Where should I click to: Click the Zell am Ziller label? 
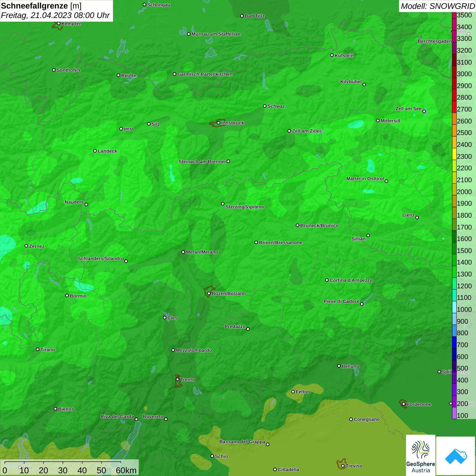[307, 131]
